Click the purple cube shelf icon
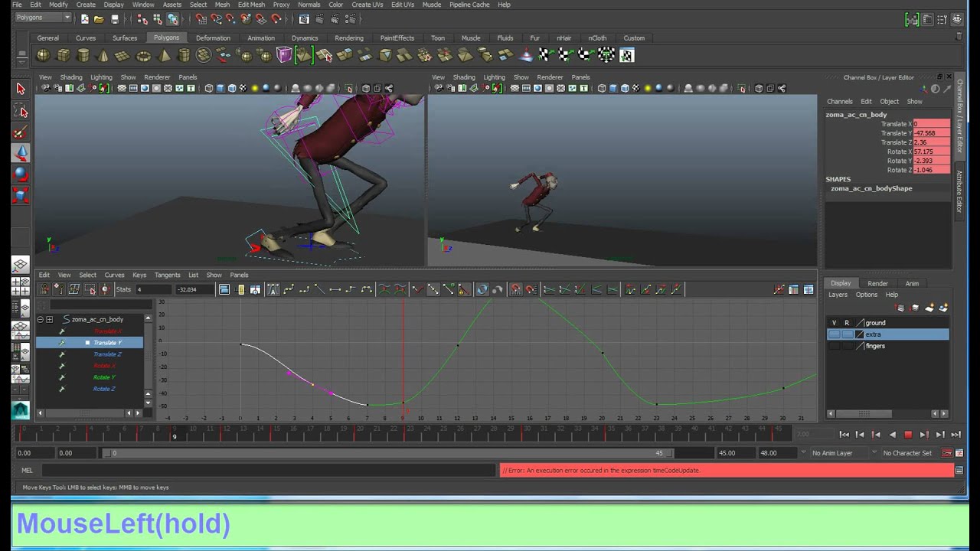 [284, 55]
